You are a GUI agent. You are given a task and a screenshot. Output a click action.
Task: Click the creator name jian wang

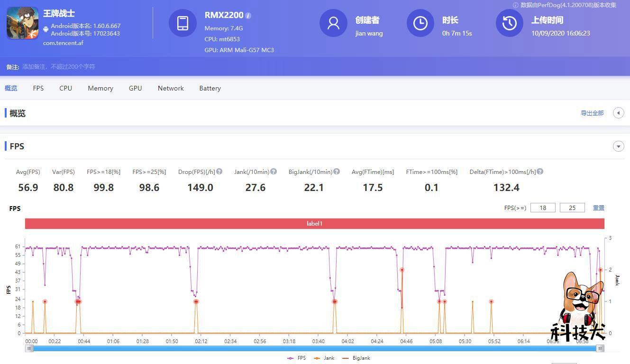point(369,33)
